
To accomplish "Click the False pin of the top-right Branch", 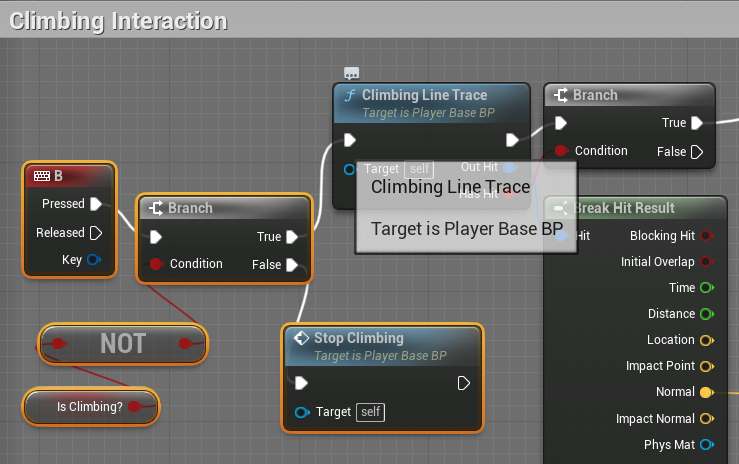I will [x=697, y=152].
